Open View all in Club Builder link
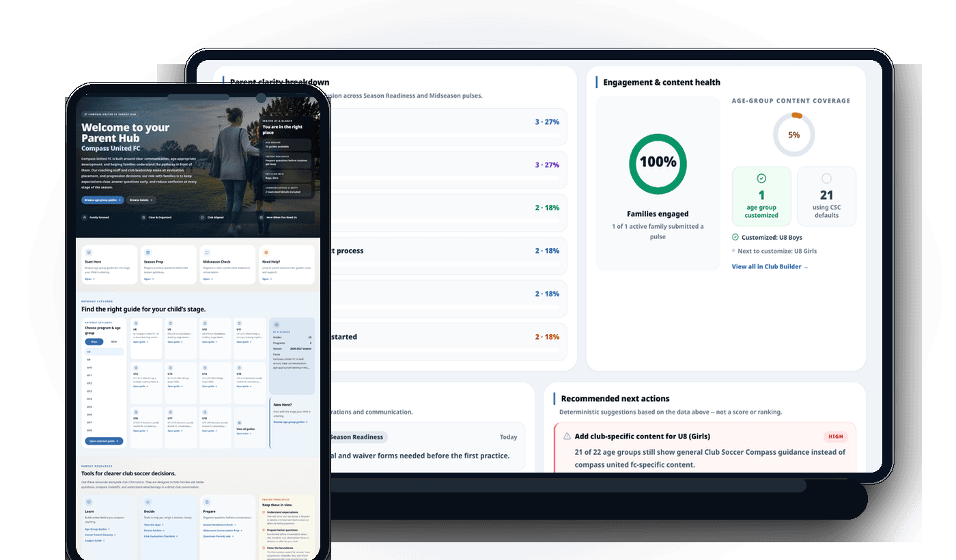 tap(770, 266)
